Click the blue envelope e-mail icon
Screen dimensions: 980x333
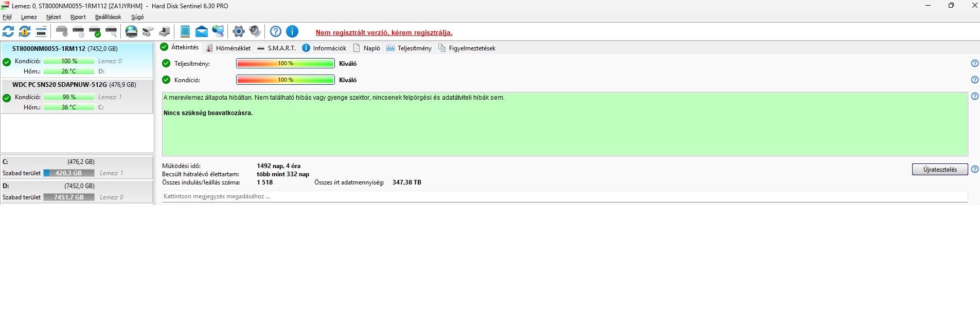coord(202,31)
